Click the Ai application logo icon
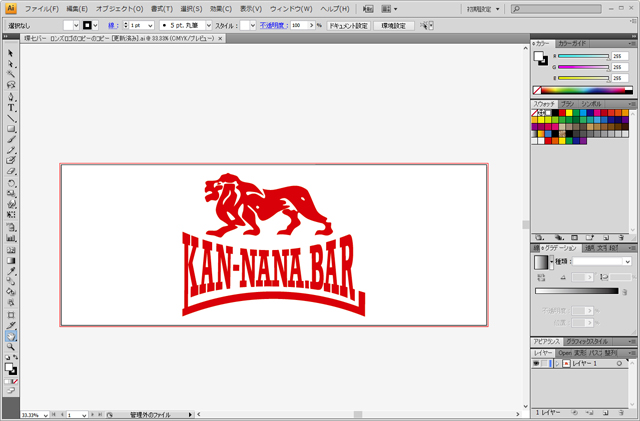 10,8
